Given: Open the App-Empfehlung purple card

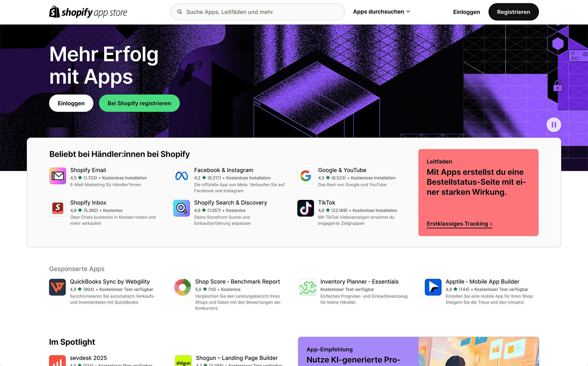Looking at the screenshot, I should (x=358, y=352).
